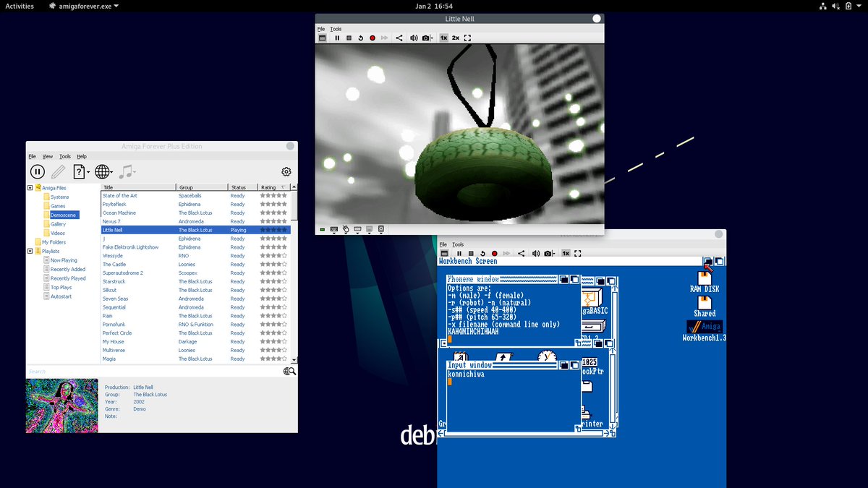This screenshot has width=868, height=488.
Task: Reset the Little Nell emulation
Action: pos(360,38)
